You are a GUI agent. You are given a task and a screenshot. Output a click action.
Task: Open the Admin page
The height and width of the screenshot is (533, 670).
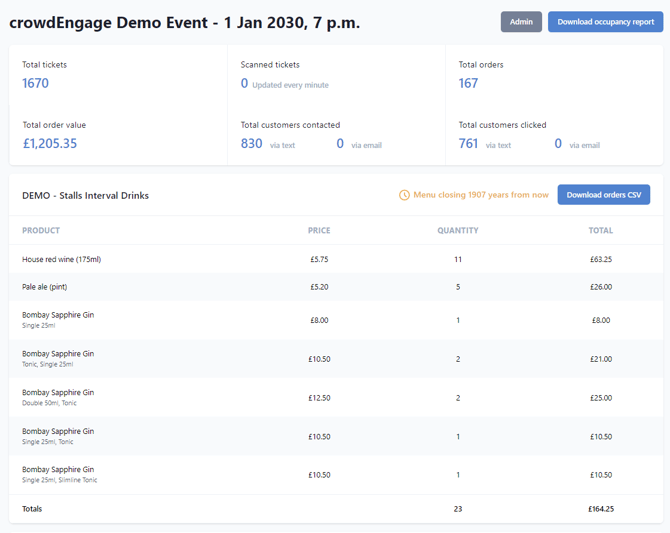coord(521,22)
